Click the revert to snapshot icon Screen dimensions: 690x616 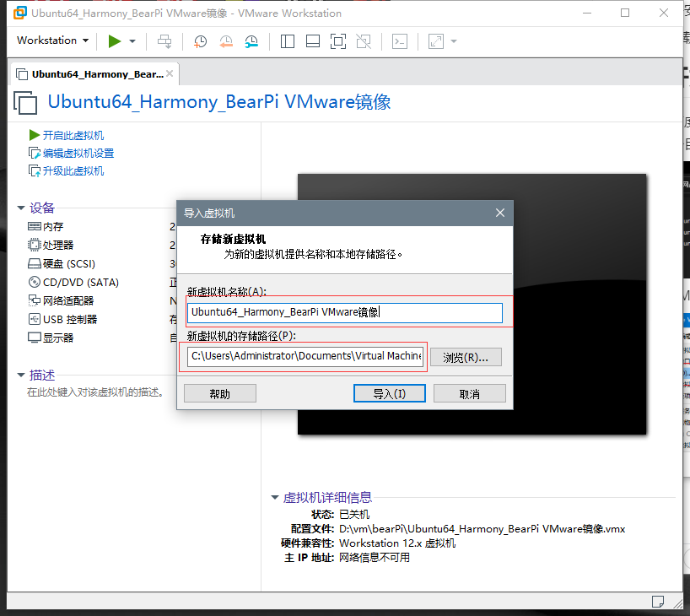point(226,41)
